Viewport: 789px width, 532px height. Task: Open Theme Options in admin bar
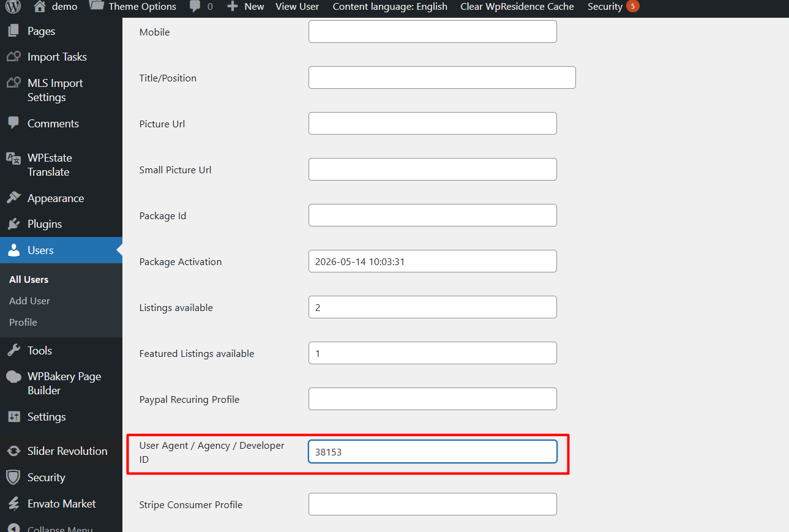(142, 7)
